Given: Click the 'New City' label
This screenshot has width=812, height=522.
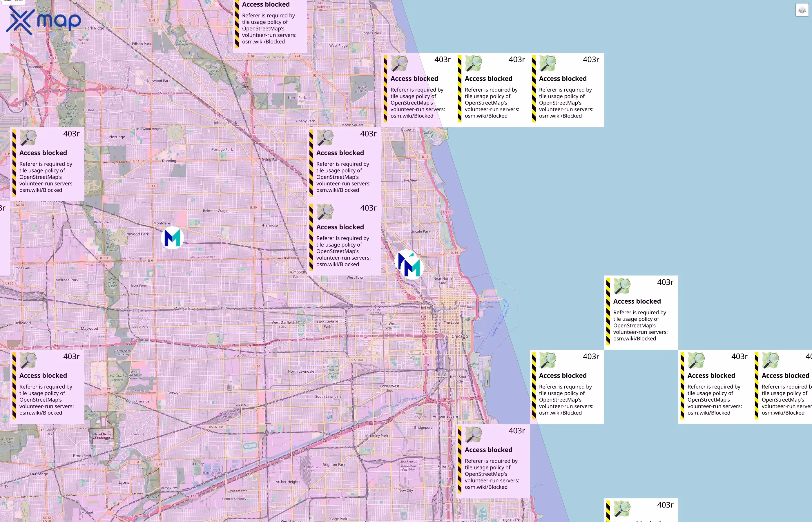Looking at the screenshot, I should coord(406,490).
